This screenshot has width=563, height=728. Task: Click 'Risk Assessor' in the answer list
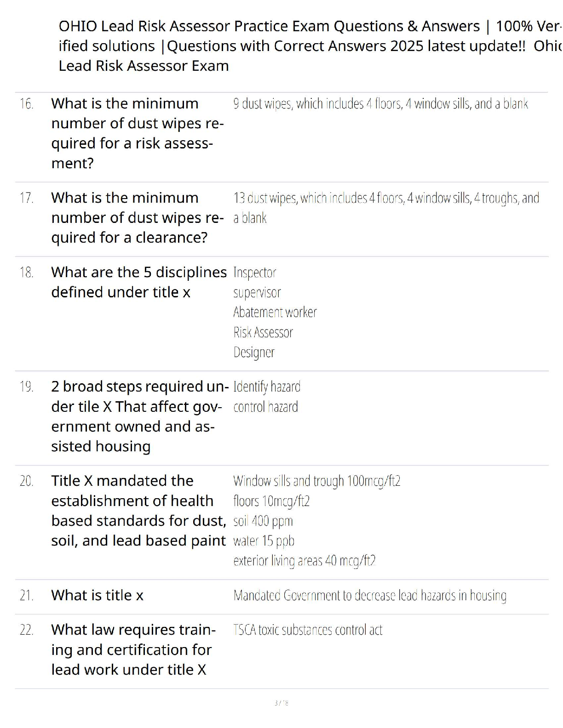263,332
